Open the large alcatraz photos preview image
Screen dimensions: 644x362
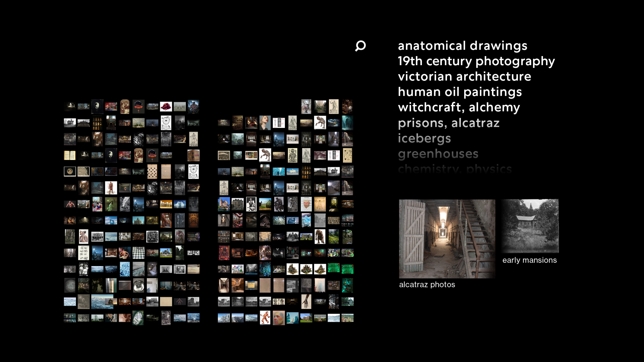[447, 239]
